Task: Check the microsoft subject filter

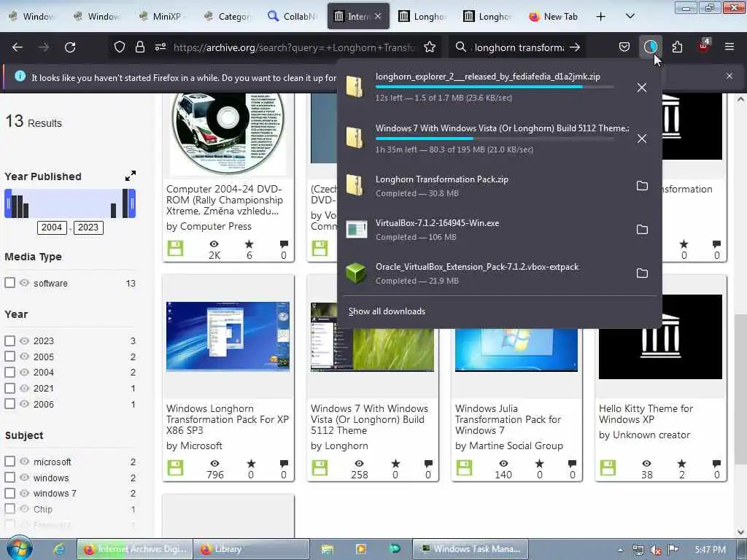Action: 10,462
